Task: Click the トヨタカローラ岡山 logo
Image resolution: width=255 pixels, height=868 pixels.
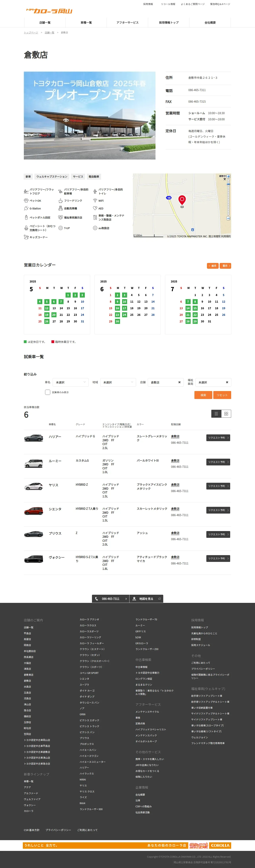Action: point(49,11)
